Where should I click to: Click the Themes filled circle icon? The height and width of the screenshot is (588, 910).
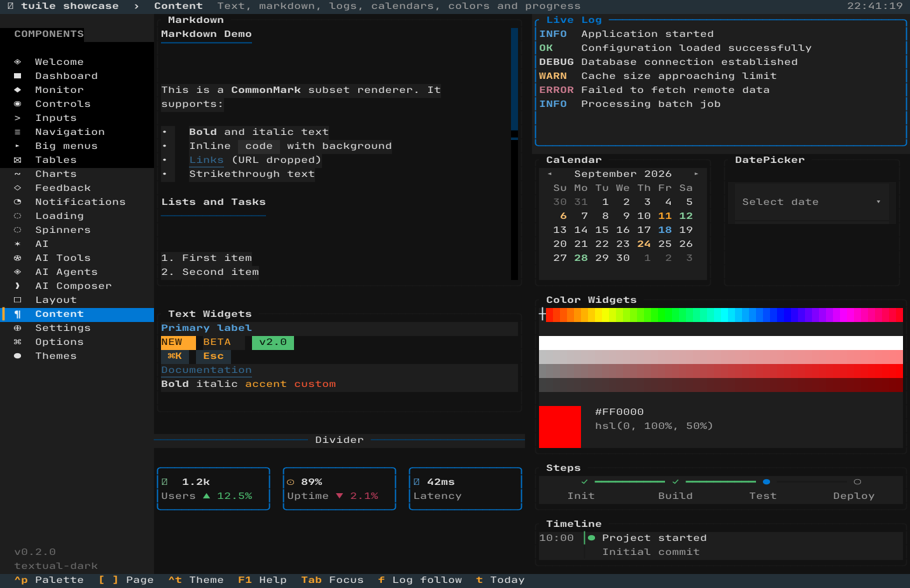(18, 356)
